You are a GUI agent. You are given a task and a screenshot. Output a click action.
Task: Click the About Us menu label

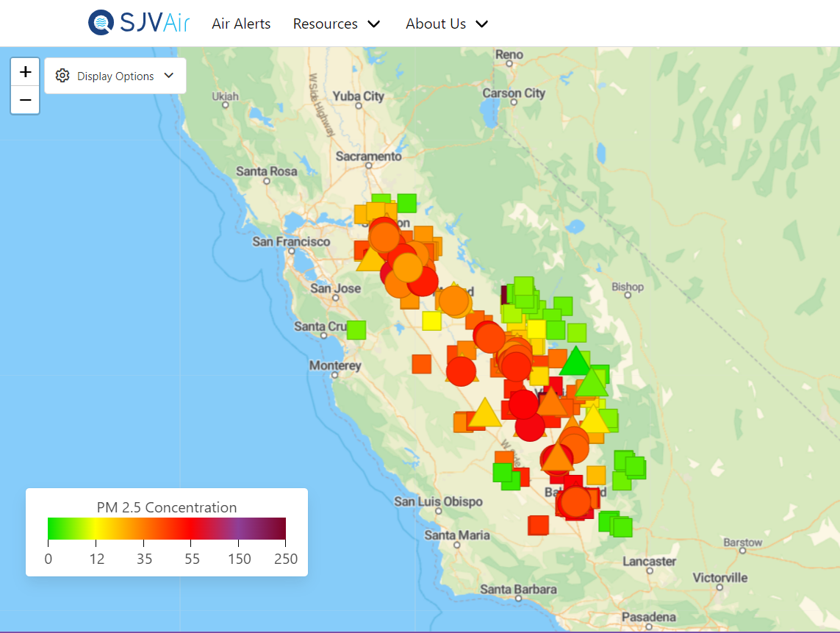435,24
